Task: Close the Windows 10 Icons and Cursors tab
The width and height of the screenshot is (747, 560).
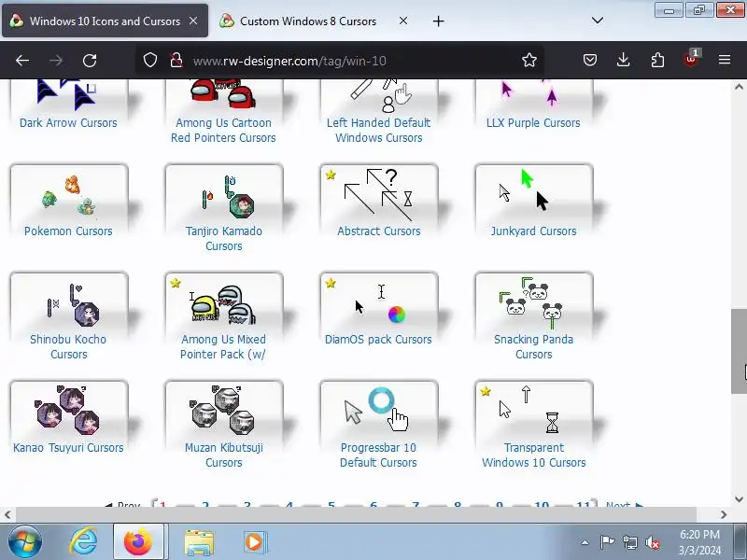Action: click(x=193, y=21)
